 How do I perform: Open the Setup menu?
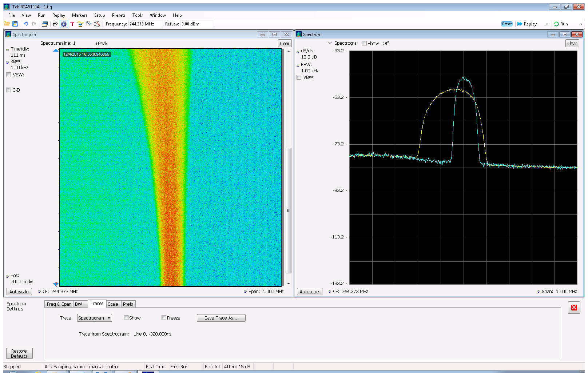(x=100, y=15)
